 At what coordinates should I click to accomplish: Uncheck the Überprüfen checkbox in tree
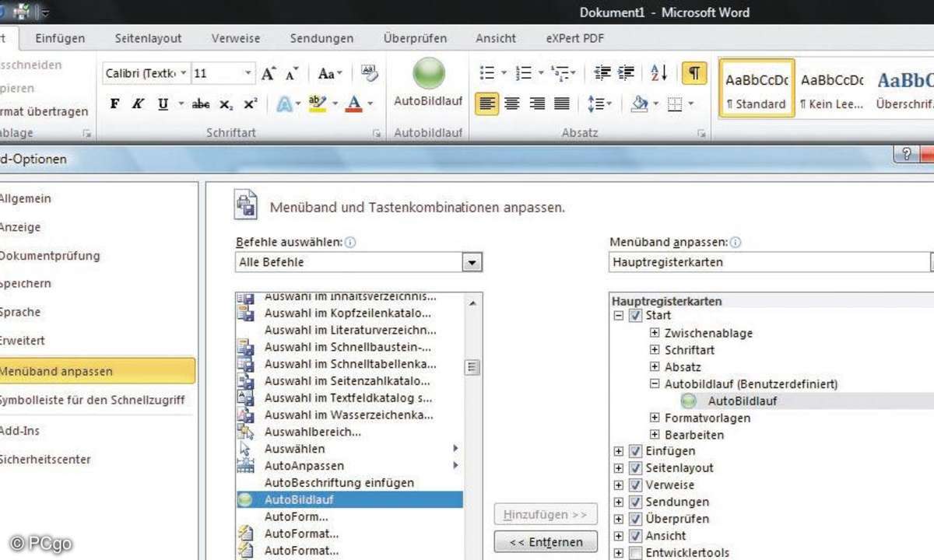[x=635, y=520]
